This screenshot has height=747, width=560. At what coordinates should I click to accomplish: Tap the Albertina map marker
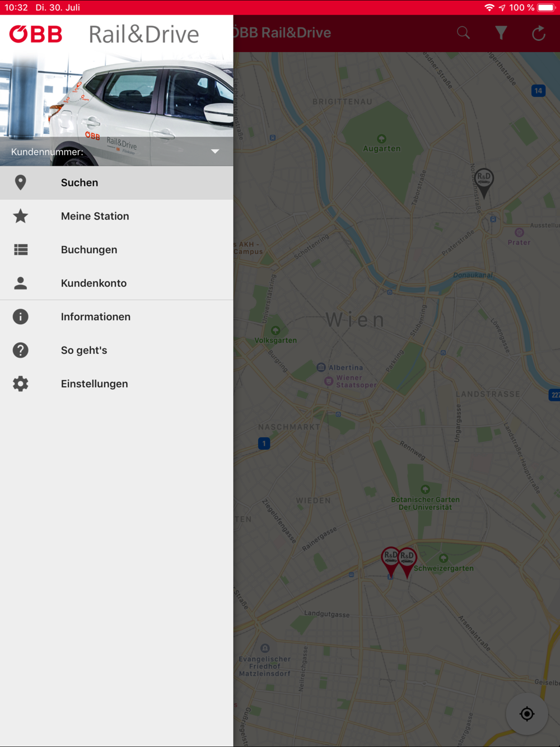321,367
